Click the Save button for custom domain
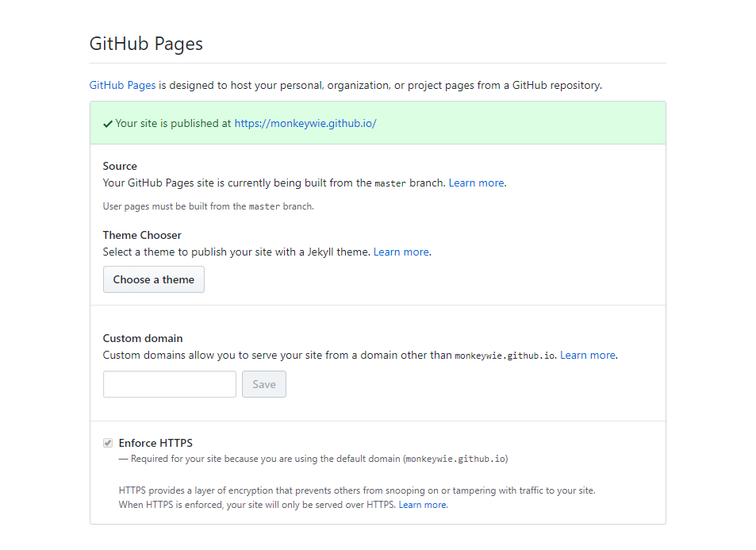 tap(263, 384)
